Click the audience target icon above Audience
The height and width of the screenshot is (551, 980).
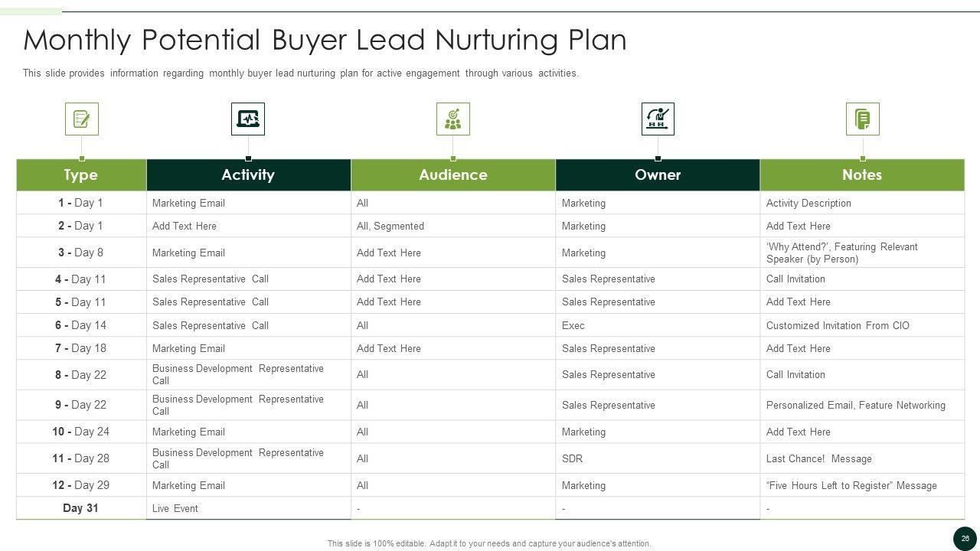click(x=453, y=119)
